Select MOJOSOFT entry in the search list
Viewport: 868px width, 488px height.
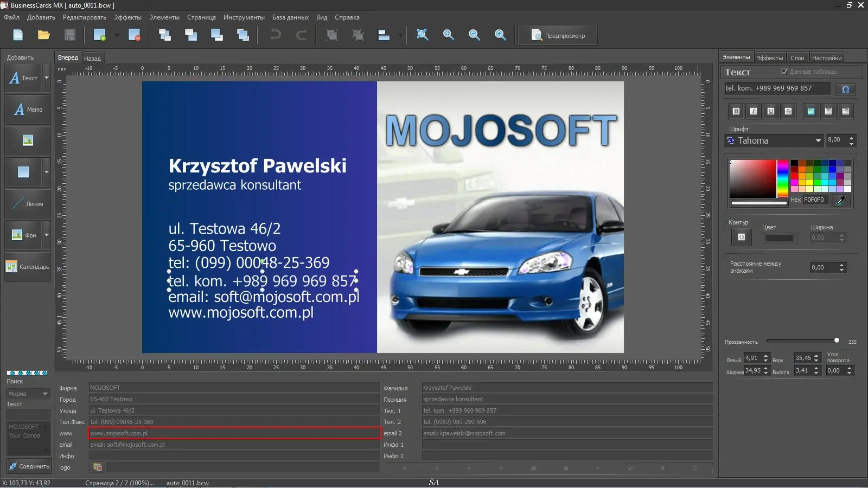[x=23, y=427]
